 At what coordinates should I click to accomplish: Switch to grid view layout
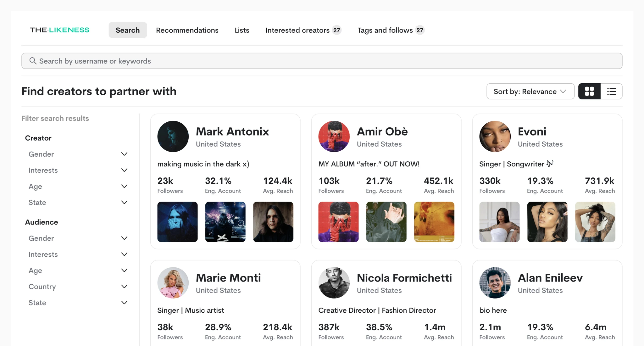(589, 92)
